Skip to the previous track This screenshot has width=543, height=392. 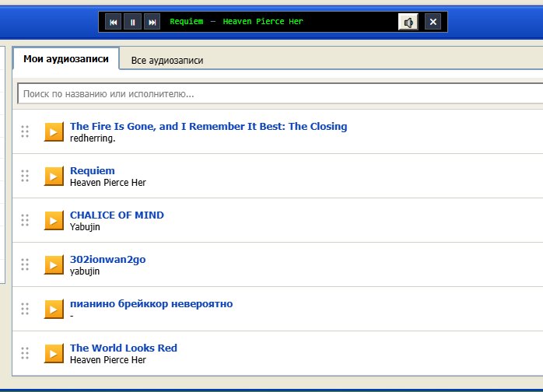pos(114,22)
